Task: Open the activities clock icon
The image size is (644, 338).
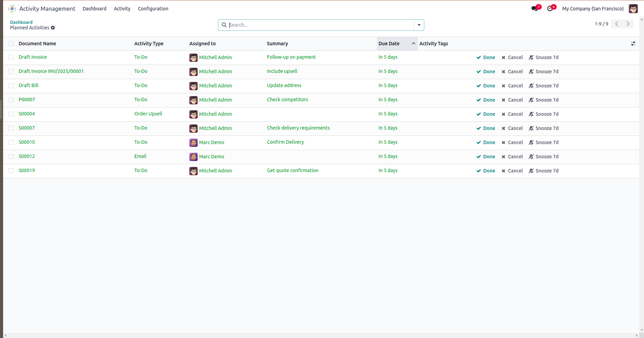Action: coord(550,9)
